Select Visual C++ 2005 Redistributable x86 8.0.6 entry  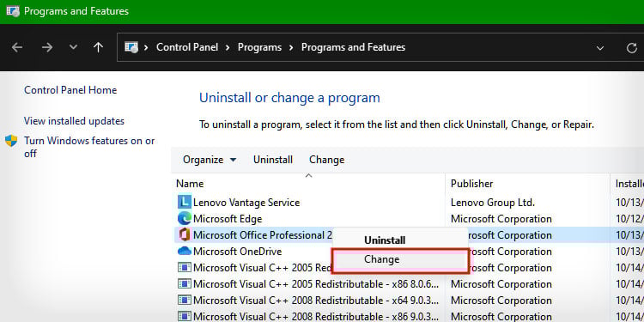click(x=317, y=284)
